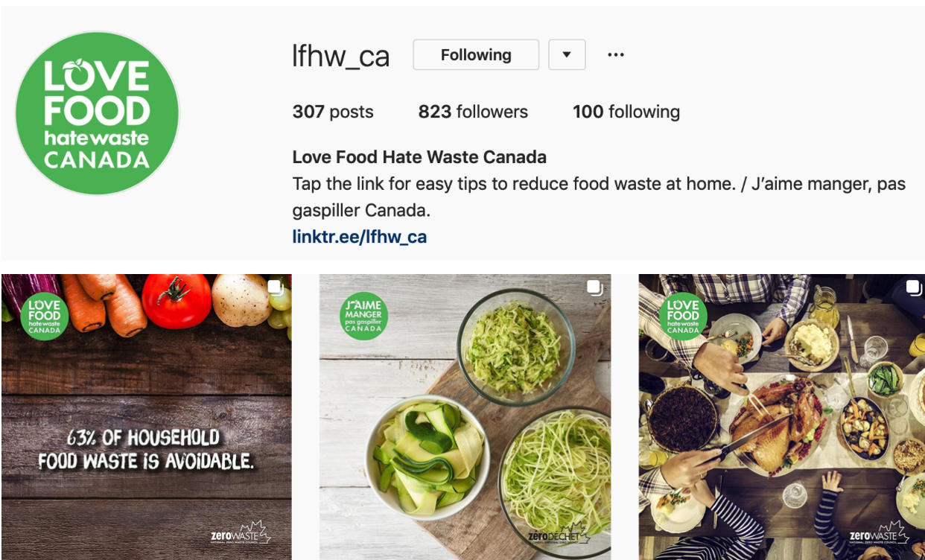Click the Love Food Hate Waste profile picture
The image size is (925, 560).
click(98, 114)
